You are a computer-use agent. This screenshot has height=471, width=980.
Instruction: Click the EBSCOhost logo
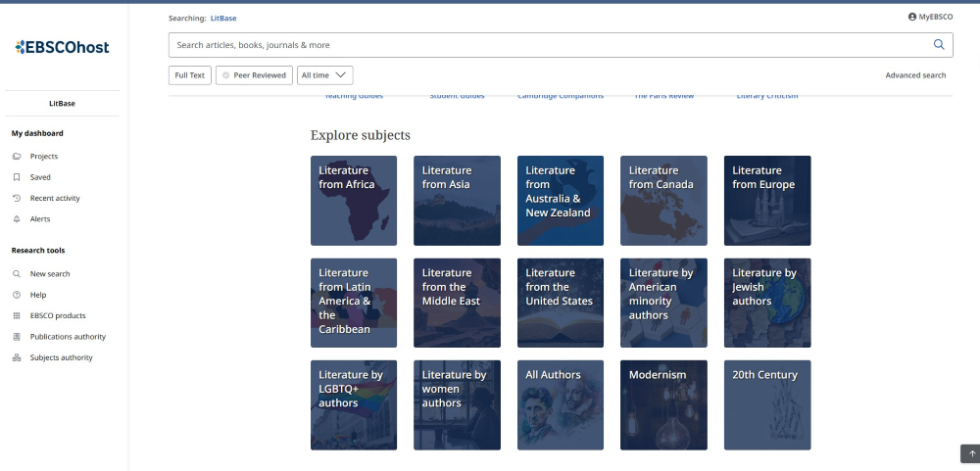pos(62,47)
